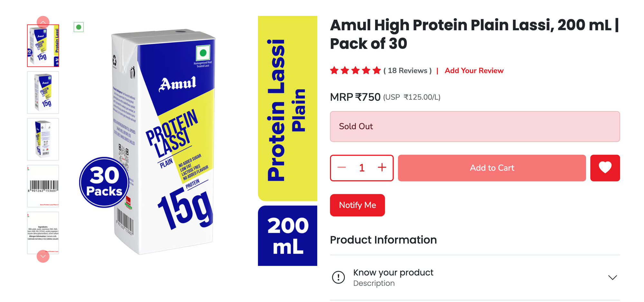The height and width of the screenshot is (302, 644).
Task: Click the Add to Cart button
Action: (492, 168)
